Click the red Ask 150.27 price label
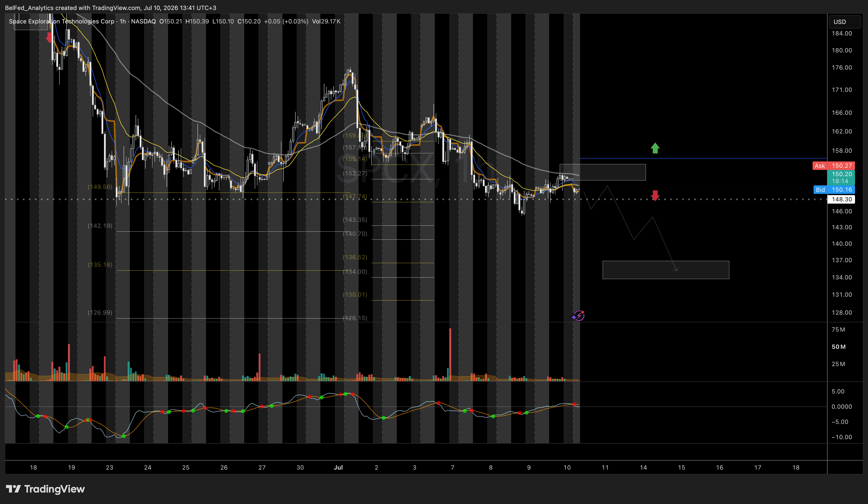The width and height of the screenshot is (868, 504). tap(834, 166)
